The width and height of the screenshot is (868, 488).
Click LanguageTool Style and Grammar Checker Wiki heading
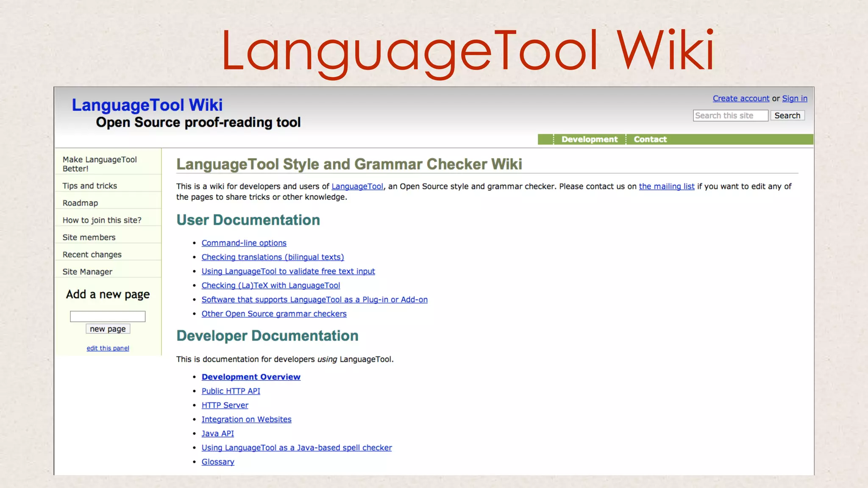pyautogui.click(x=349, y=164)
